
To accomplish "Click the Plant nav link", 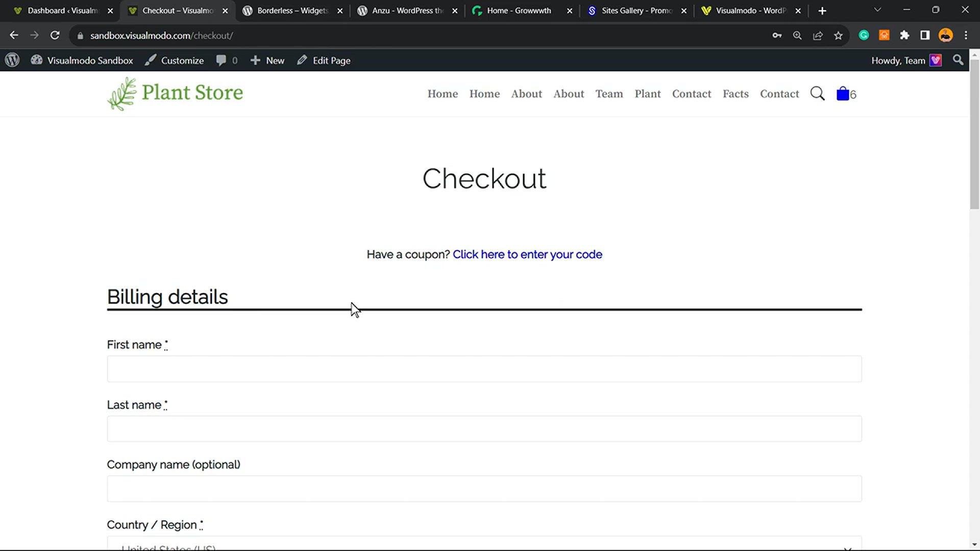I will click(647, 94).
